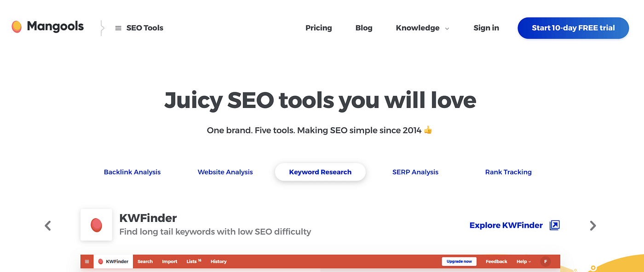Expand the Help dropdown in KWFinder bar
The height and width of the screenshot is (272, 644).
click(523, 261)
